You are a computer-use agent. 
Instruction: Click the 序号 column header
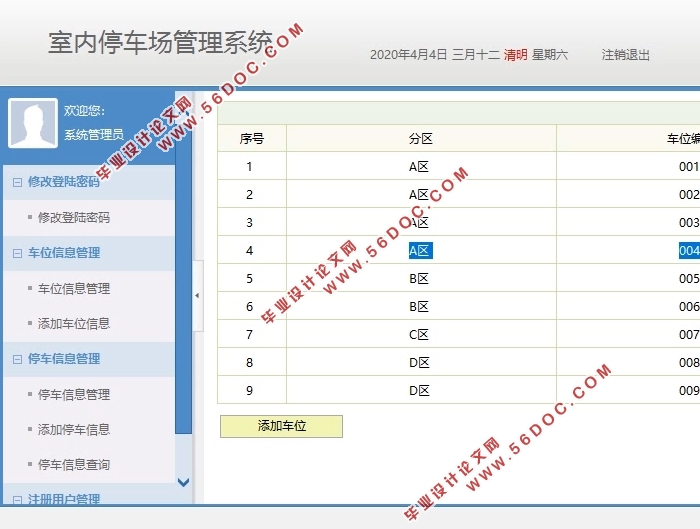[x=252, y=139]
